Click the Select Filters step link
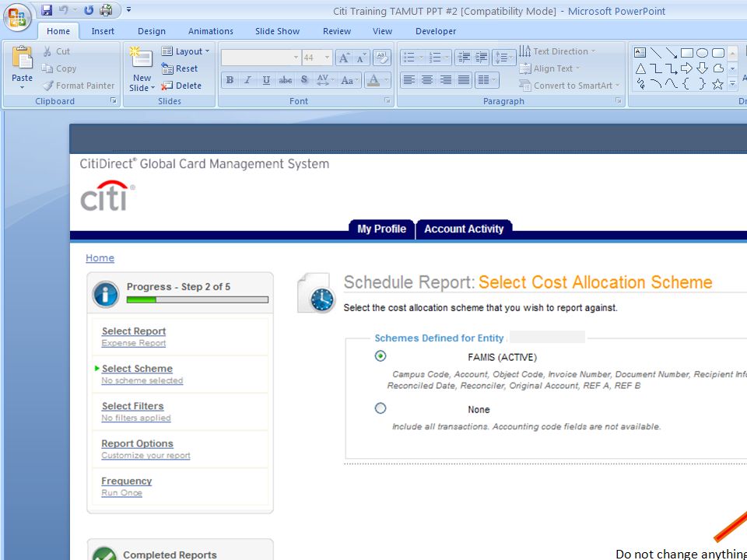Screen dimensions: 747x560 132,406
